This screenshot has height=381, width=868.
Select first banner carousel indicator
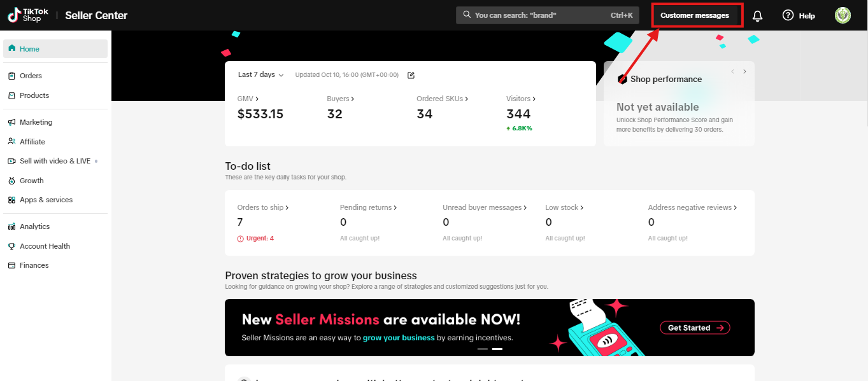483,349
